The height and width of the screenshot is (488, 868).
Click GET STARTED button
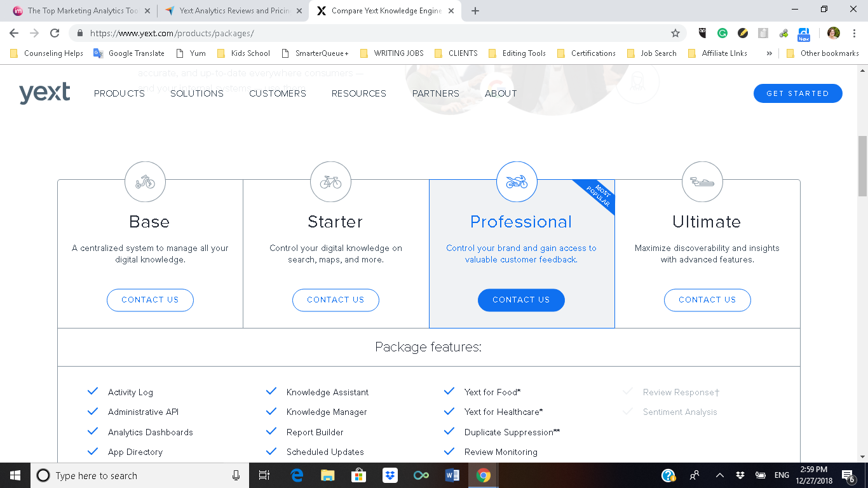coord(798,93)
